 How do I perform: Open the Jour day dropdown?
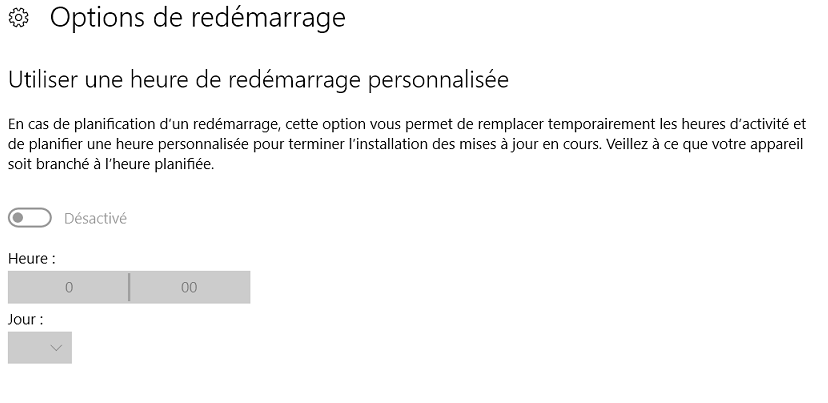click(x=40, y=348)
